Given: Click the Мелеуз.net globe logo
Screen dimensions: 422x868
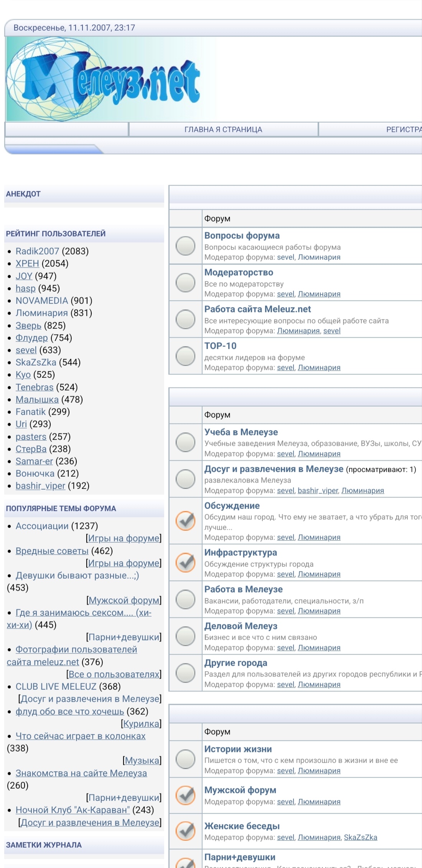Looking at the screenshot, I should (104, 79).
